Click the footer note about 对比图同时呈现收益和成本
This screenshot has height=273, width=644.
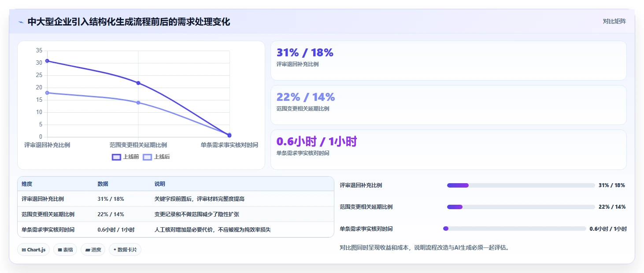pos(425,248)
